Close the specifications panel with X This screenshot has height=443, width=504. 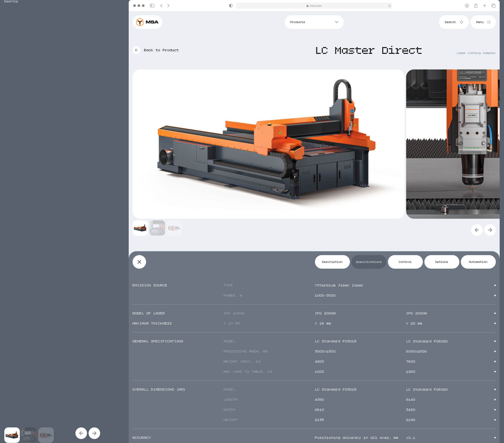pyautogui.click(x=139, y=262)
